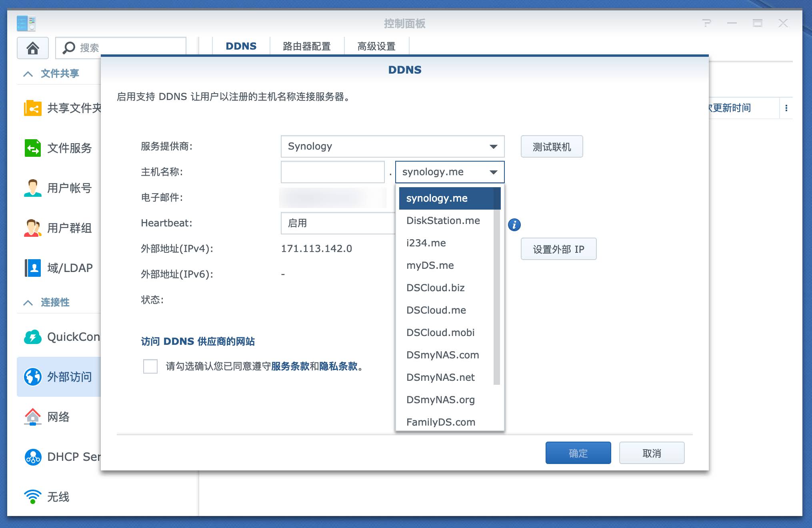The image size is (812, 528).
Task: Collapse the synology.me domain dropdown arrow
Action: [494, 172]
